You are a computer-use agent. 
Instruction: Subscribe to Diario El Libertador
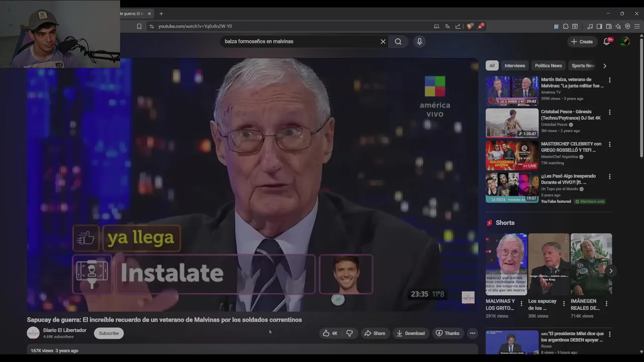tap(109, 333)
